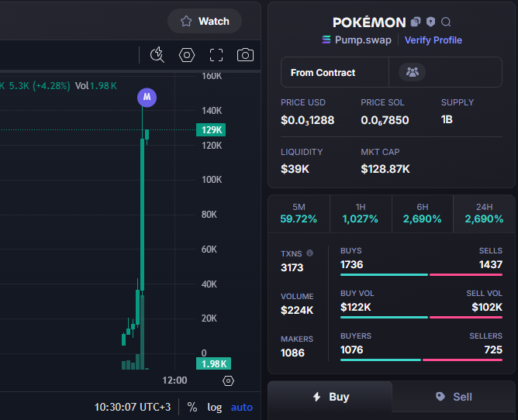Screen dimensions: 518x420
Task: Click the MAKERS value 1086
Action: pyautogui.click(x=292, y=353)
